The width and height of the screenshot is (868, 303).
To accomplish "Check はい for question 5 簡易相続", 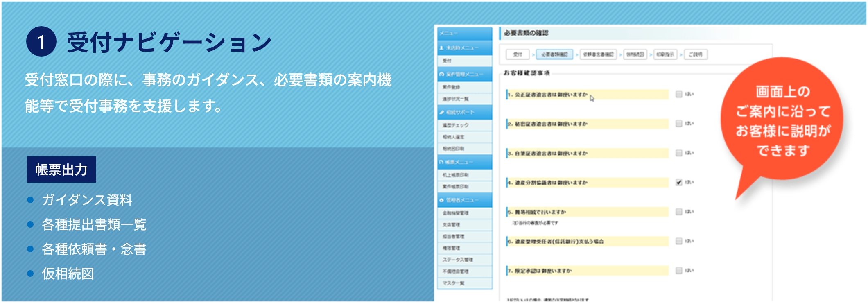I will (679, 212).
